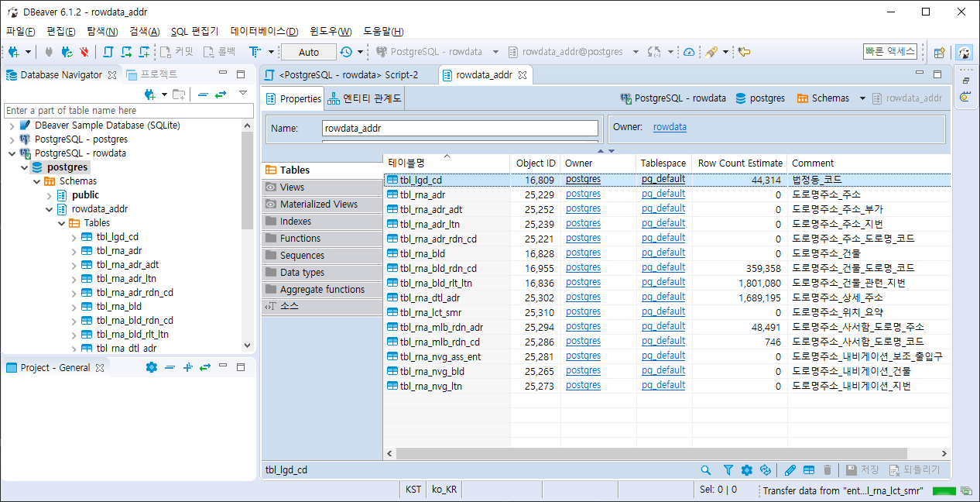Open the Database Navigator view menu triangle
This screenshot has height=502, width=980.
243,94
